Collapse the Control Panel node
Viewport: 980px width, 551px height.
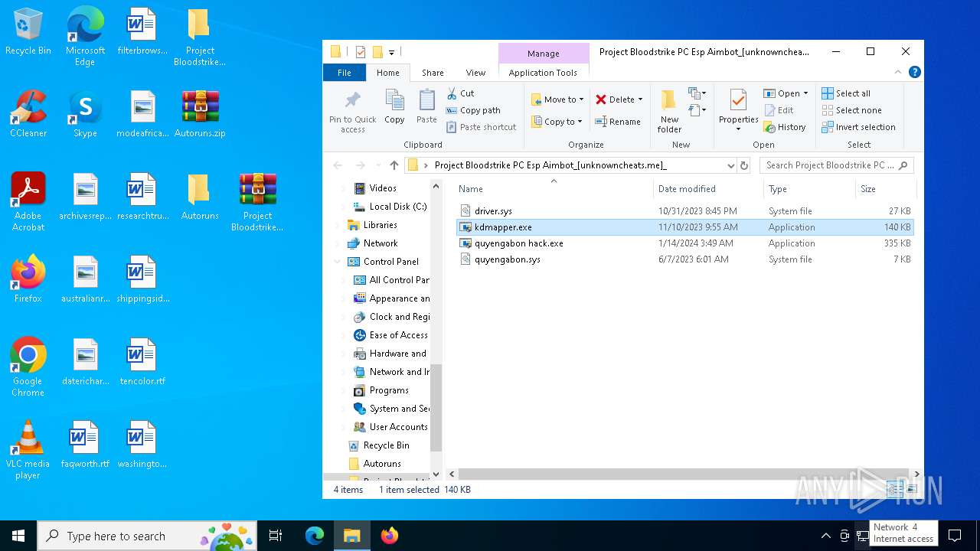(x=338, y=262)
